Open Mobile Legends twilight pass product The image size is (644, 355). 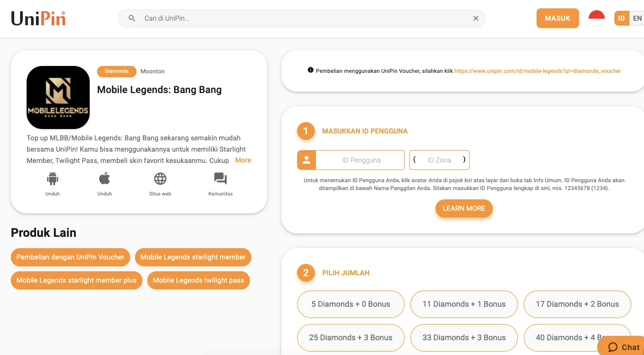click(199, 280)
